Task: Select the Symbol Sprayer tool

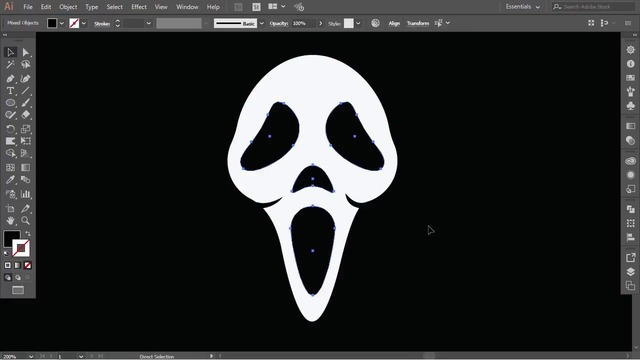Action: click(11, 194)
